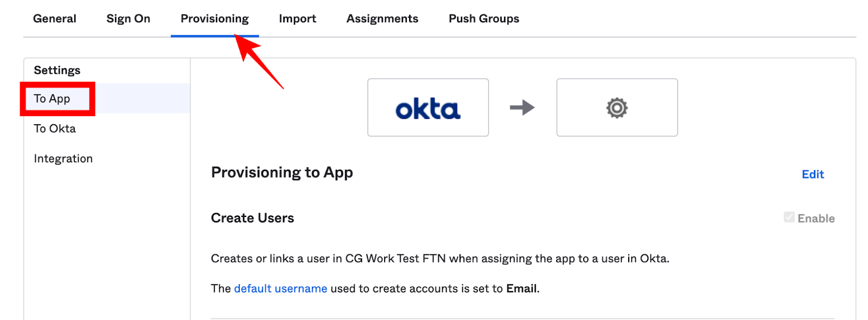Toggle the Create Users Enable checkbox
Screen dimensions: 868x320
click(789, 217)
